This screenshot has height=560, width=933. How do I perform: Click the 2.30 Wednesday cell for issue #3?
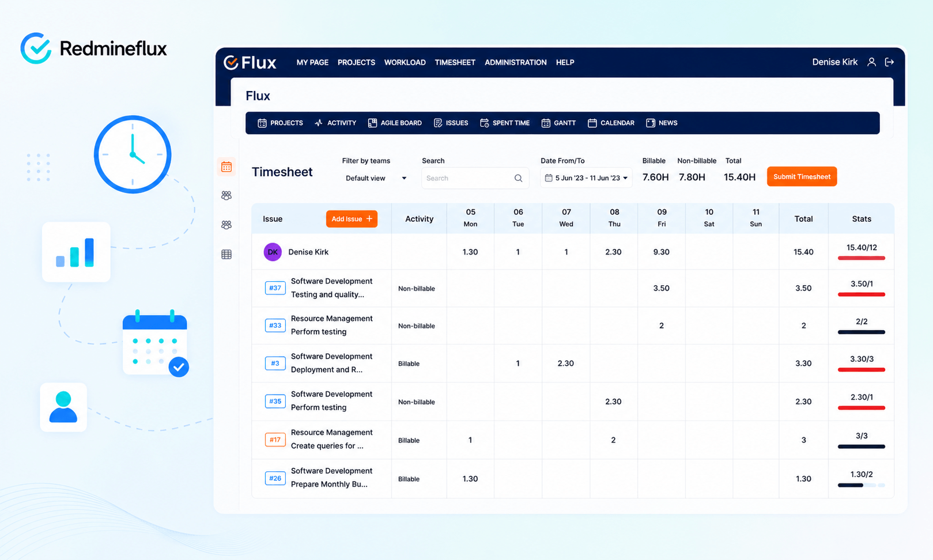pyautogui.click(x=566, y=364)
